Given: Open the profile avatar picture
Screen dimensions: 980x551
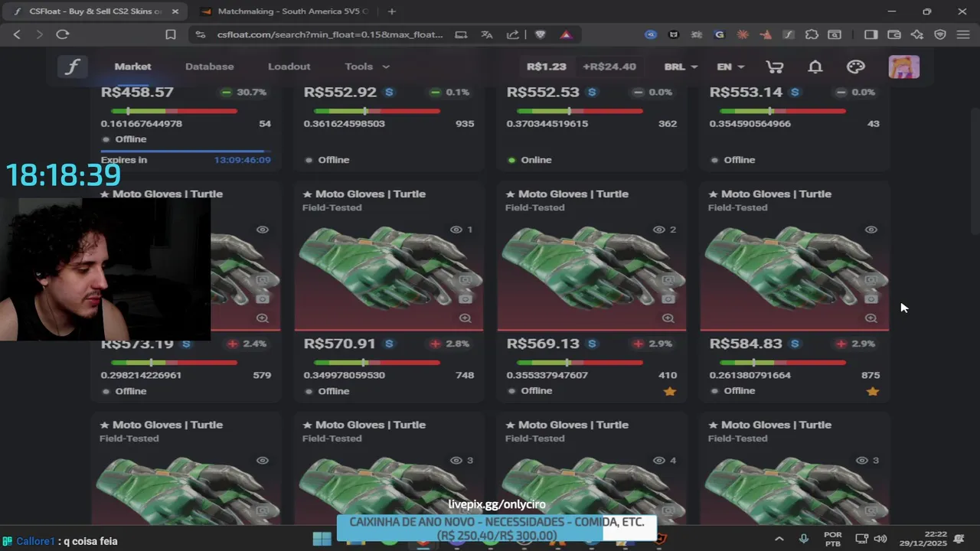Looking at the screenshot, I should tap(904, 67).
